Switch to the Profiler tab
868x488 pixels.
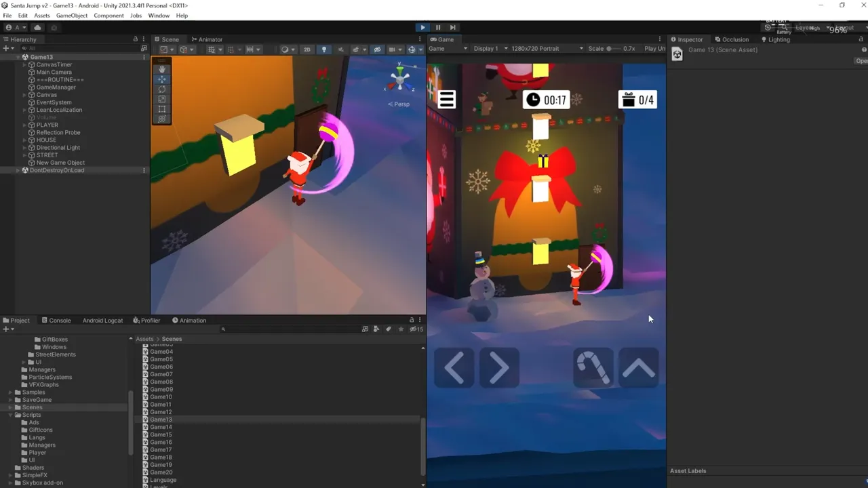(146, 320)
